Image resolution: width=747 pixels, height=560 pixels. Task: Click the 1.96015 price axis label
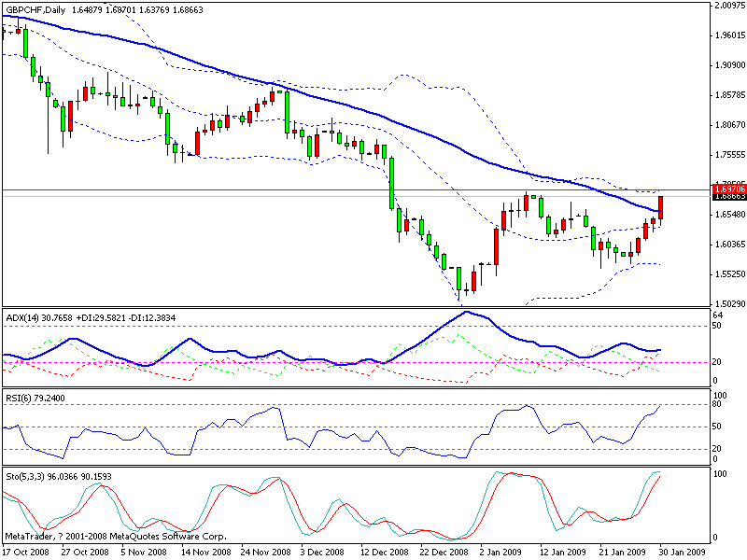click(x=730, y=35)
